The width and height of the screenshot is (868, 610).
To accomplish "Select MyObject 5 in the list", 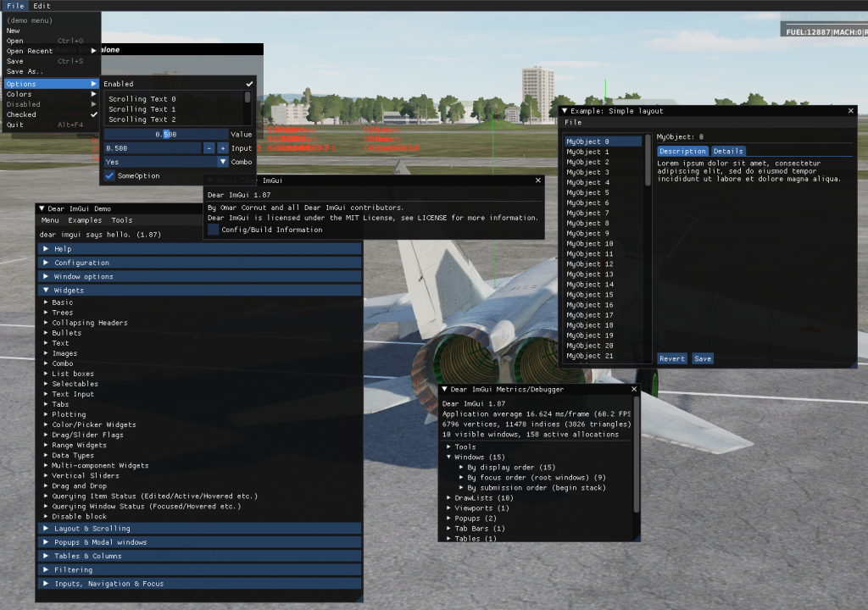I will click(604, 192).
